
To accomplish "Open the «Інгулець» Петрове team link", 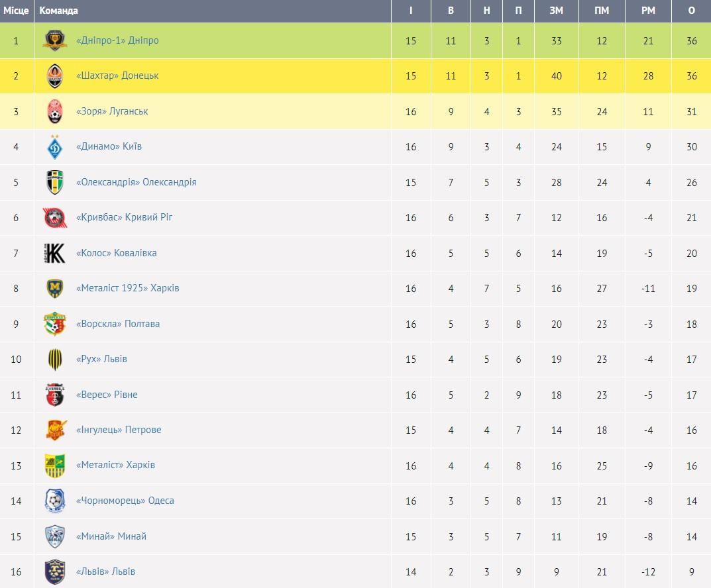I will (x=119, y=430).
